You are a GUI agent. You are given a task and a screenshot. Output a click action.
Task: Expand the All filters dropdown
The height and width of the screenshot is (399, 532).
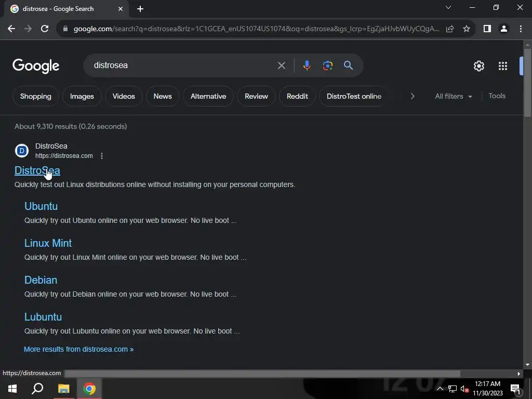coord(454,96)
